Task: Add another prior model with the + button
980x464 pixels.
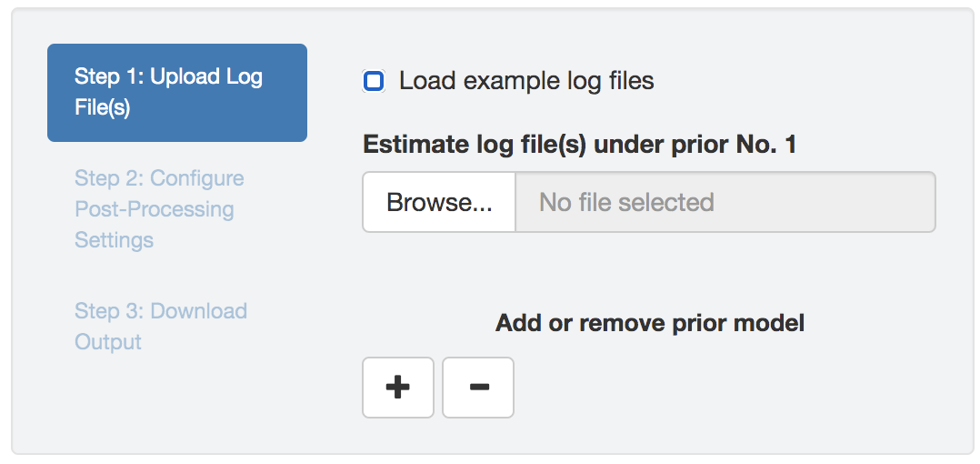Action: click(397, 388)
